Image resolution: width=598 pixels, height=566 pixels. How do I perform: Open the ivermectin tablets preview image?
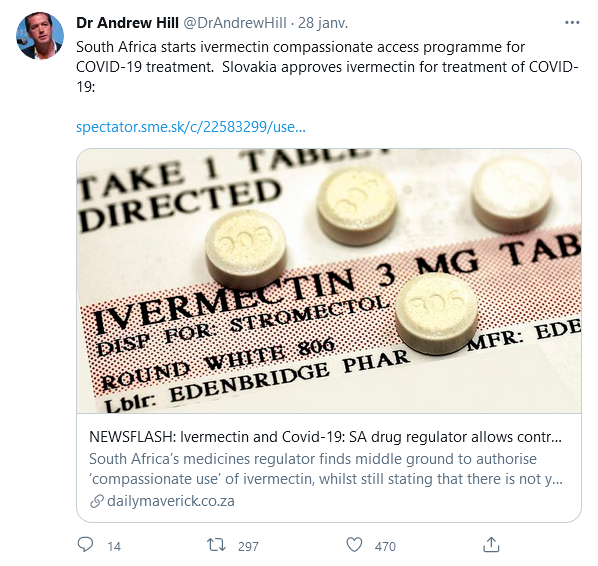click(329, 281)
